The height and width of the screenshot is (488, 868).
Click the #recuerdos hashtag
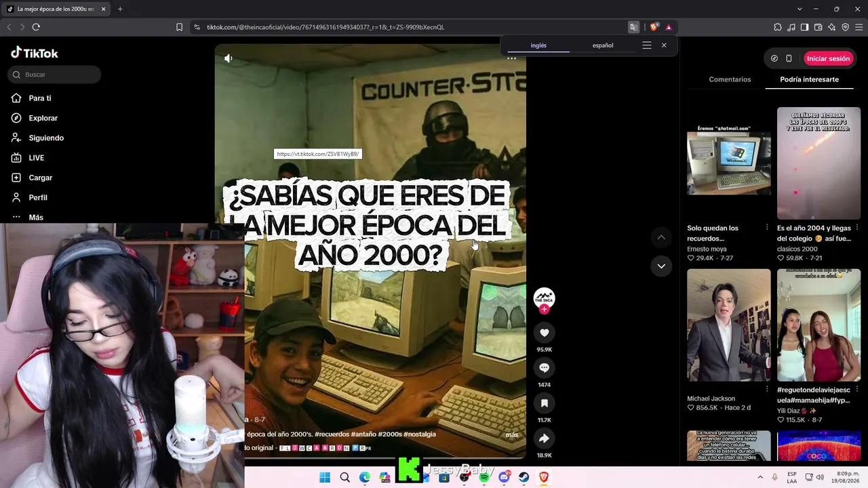(332, 434)
